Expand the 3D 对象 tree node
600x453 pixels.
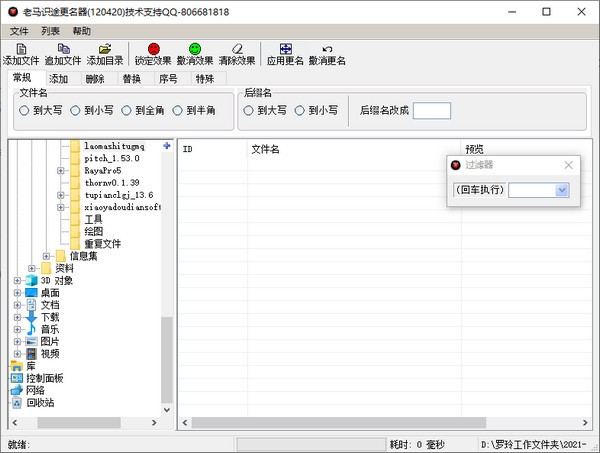pos(17,281)
